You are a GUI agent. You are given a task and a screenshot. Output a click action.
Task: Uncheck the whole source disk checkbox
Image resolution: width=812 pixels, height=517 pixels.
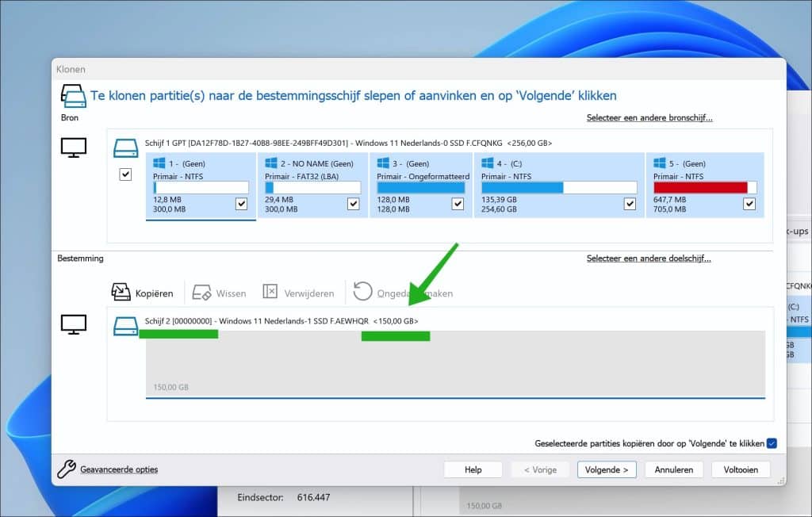pos(125,174)
